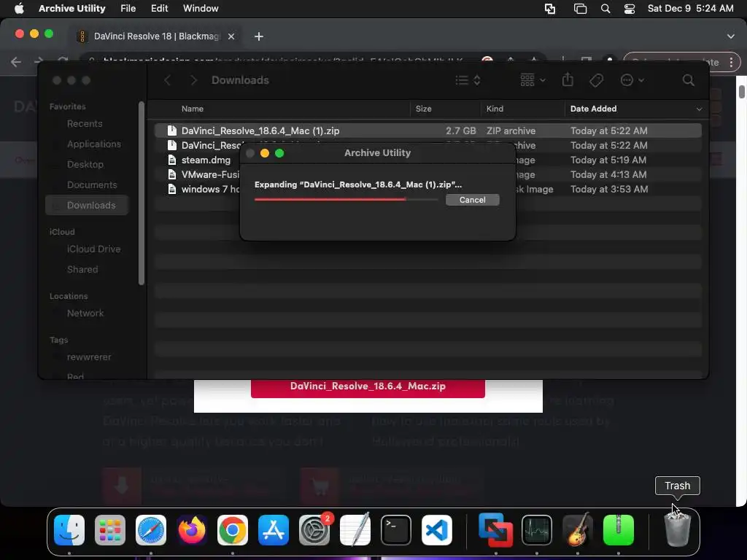Open the Apple menu
747x560 pixels.
[x=19, y=9]
